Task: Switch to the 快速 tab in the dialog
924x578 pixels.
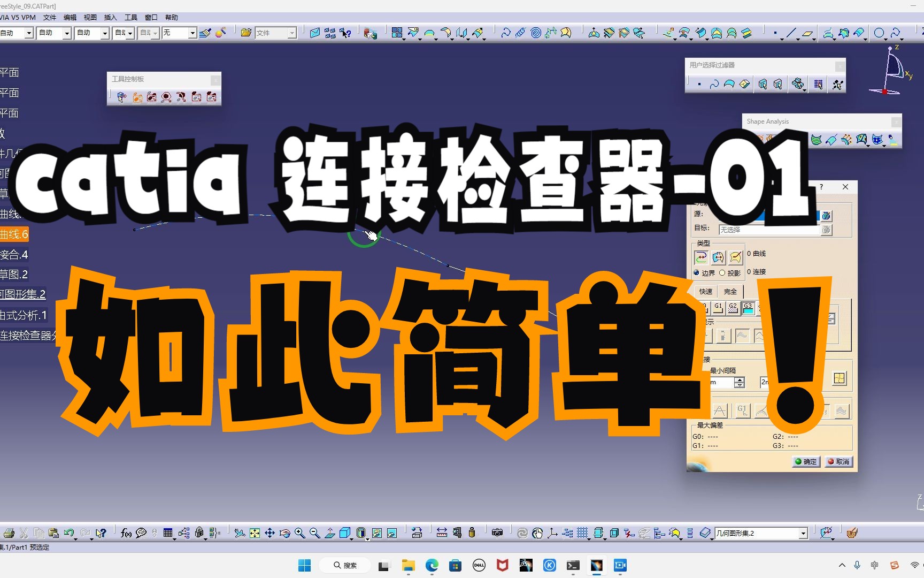Action: point(705,291)
